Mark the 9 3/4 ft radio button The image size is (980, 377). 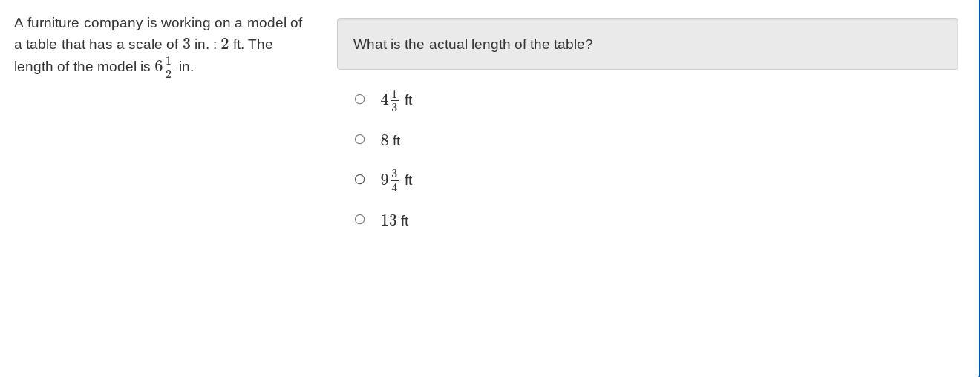pos(359,180)
